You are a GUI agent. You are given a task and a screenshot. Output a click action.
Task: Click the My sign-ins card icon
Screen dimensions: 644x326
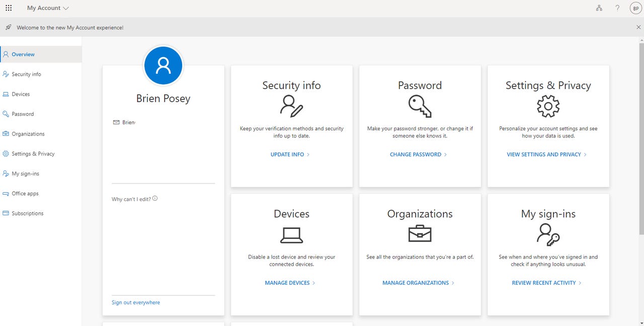pyautogui.click(x=548, y=234)
